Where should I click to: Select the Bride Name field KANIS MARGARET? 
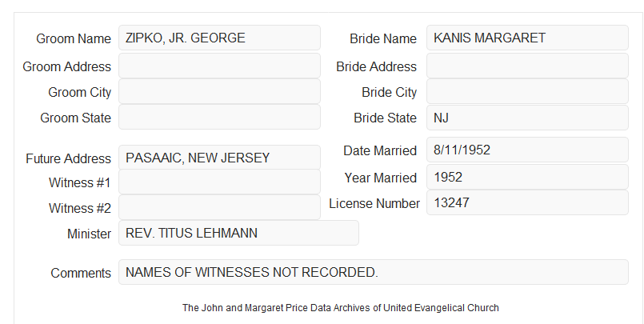coord(527,38)
